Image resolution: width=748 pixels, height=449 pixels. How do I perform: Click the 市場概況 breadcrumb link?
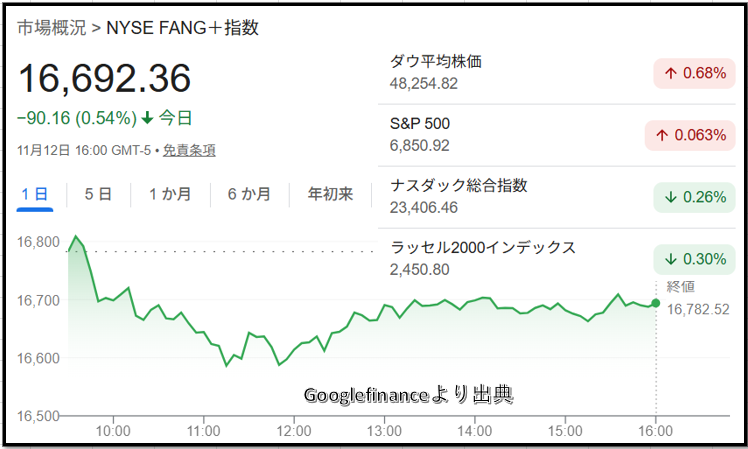50,28
